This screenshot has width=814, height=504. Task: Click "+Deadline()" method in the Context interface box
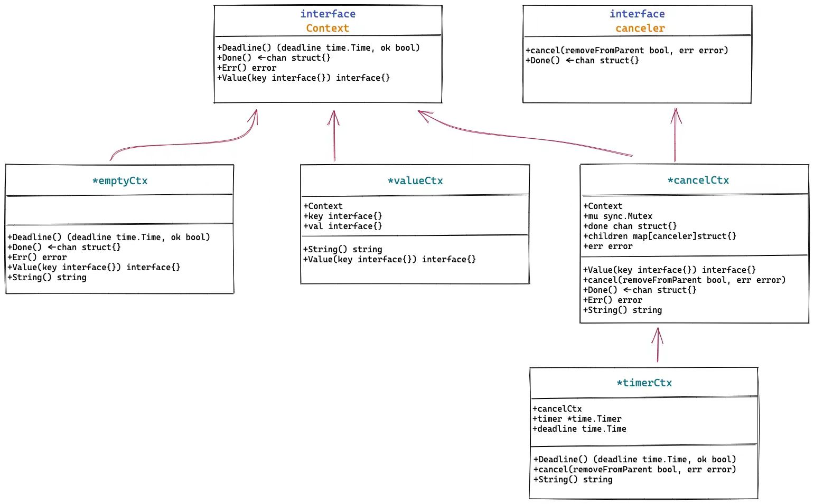pos(319,47)
